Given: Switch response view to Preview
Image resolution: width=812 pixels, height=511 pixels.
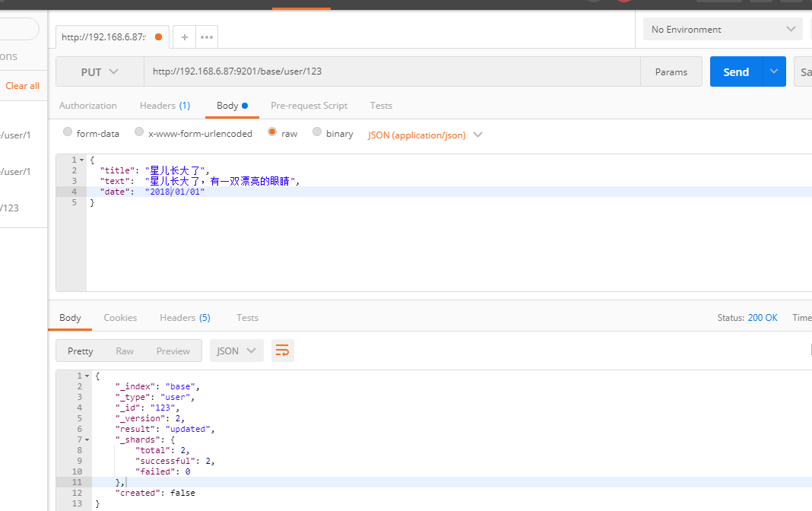Looking at the screenshot, I should coord(173,351).
